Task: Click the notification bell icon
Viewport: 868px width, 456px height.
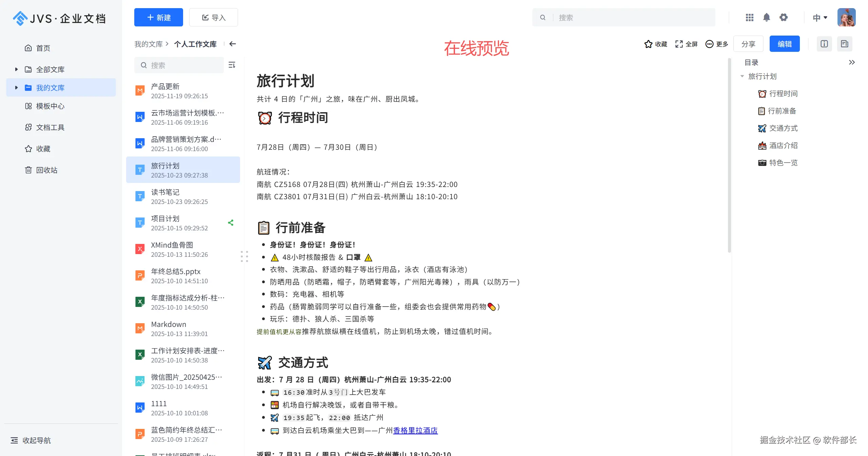Action: 766,17
